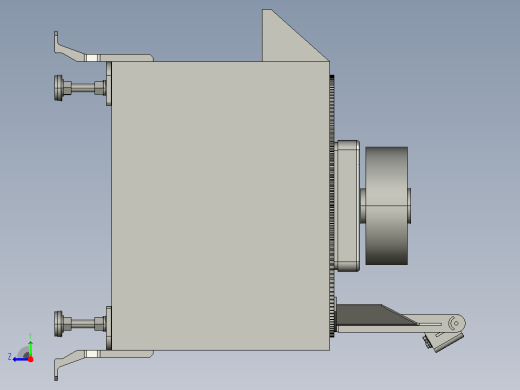Select the lower leveling foot knob

click(x=59, y=324)
